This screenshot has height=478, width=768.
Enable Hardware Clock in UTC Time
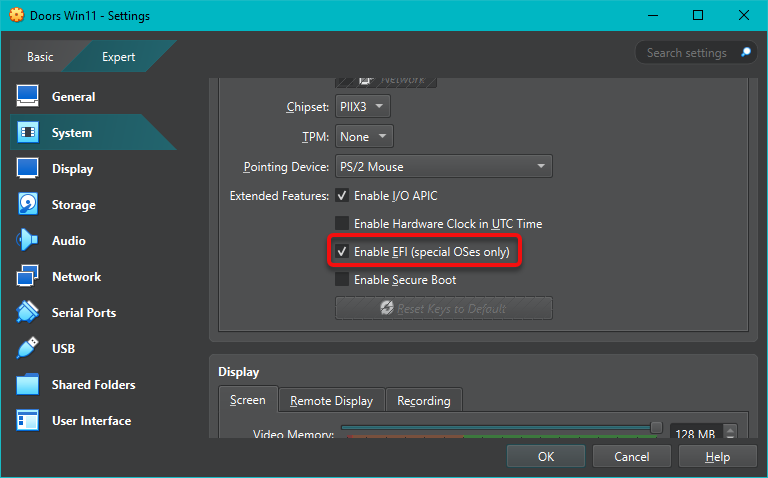click(342, 224)
